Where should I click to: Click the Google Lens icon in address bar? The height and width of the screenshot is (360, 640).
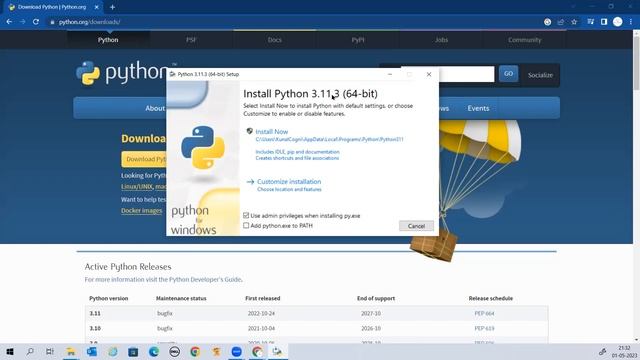point(547,22)
